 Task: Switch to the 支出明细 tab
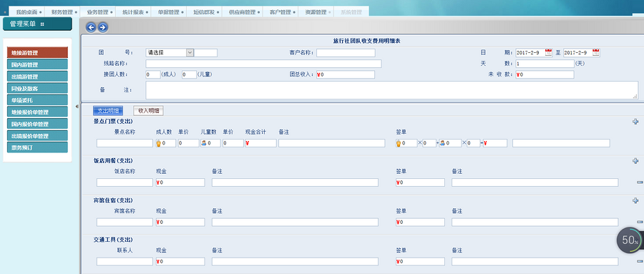coord(108,110)
